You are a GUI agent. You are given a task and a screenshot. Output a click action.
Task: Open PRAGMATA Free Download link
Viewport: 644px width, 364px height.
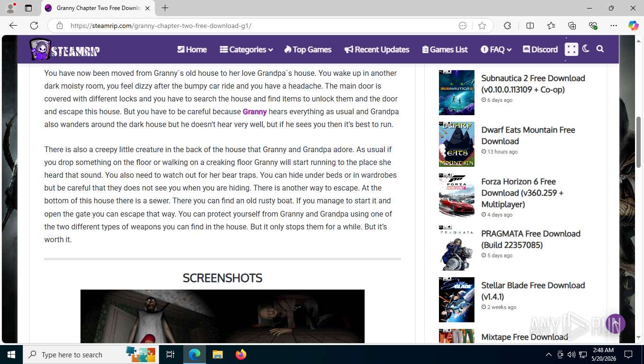531,239
